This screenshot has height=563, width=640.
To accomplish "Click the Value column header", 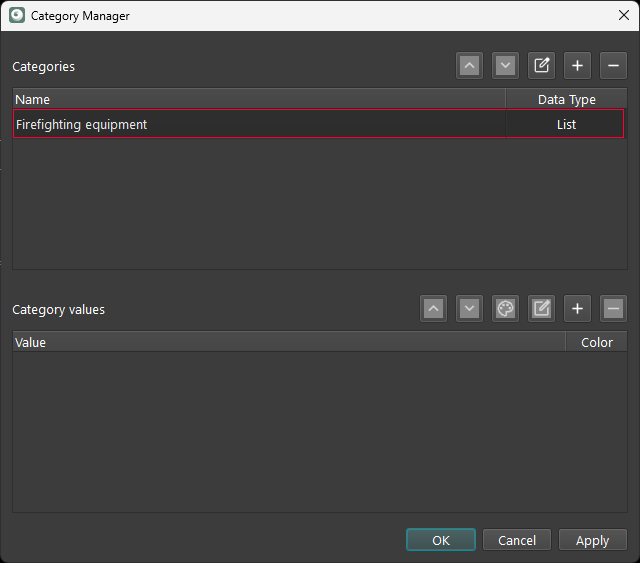I will point(288,343).
